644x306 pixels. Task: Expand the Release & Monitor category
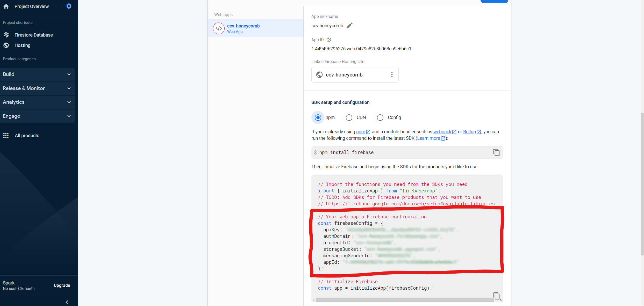(x=37, y=88)
